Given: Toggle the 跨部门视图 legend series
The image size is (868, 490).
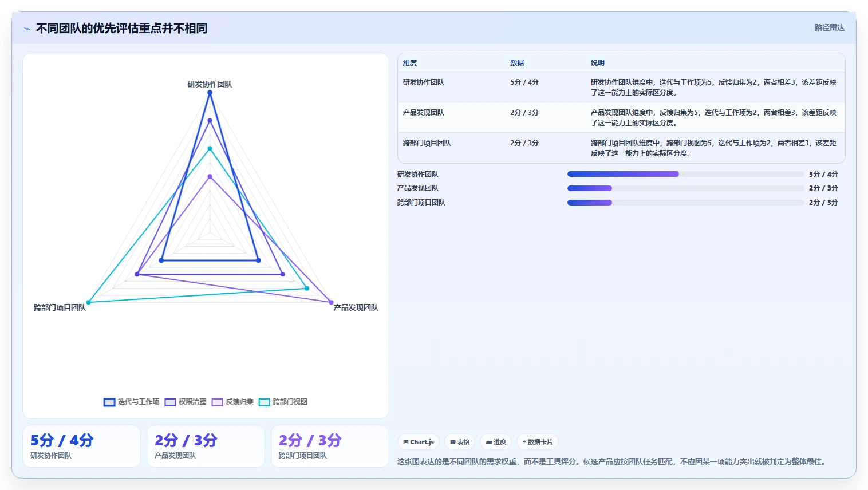Looking at the screenshot, I should tap(283, 402).
